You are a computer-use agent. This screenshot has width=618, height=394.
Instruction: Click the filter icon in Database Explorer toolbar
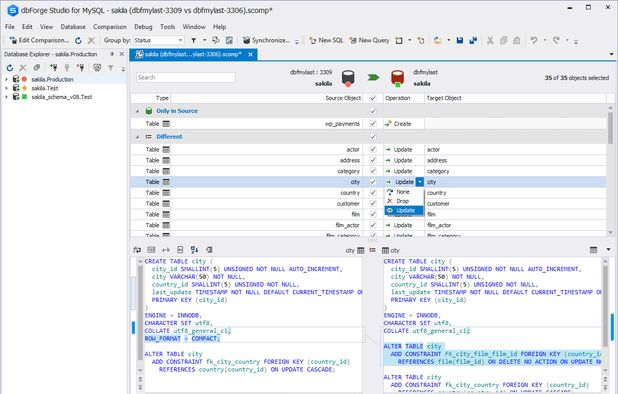coord(111,68)
